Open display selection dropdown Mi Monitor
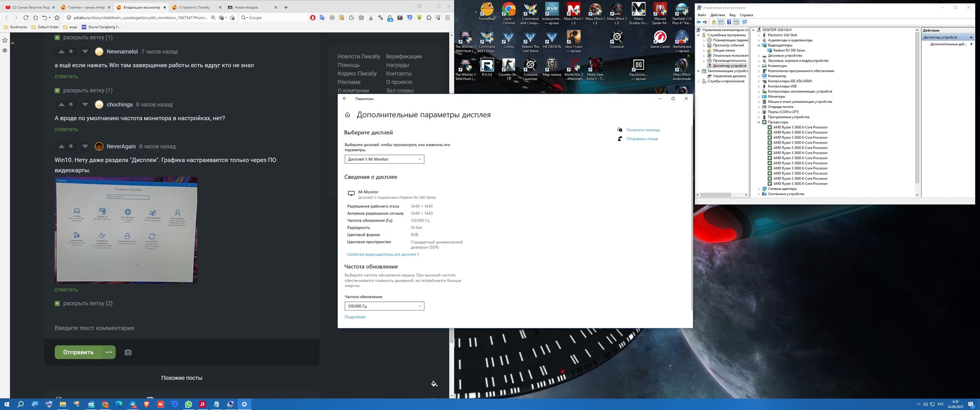The width and height of the screenshot is (980, 410). click(x=384, y=159)
